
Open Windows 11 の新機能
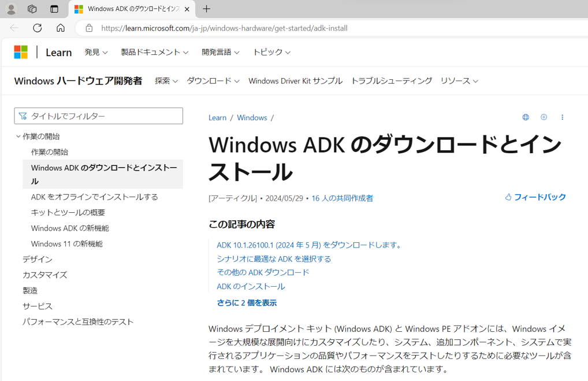[x=67, y=244]
